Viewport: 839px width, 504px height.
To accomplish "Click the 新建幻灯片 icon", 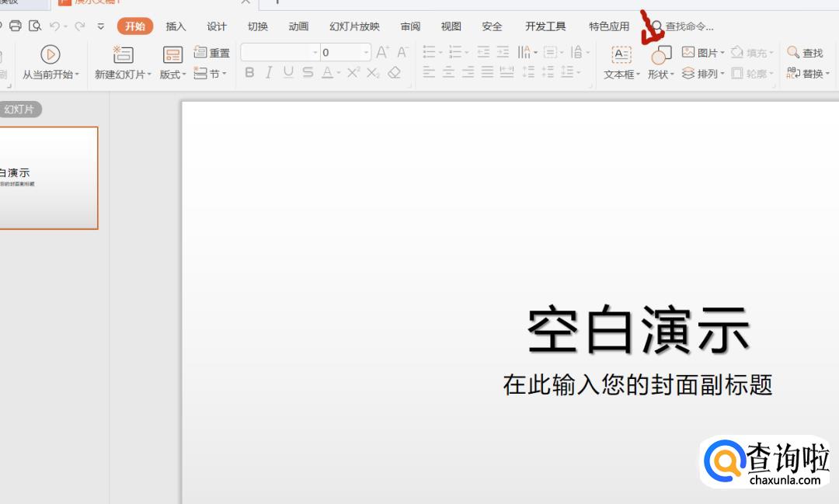I will click(x=123, y=54).
